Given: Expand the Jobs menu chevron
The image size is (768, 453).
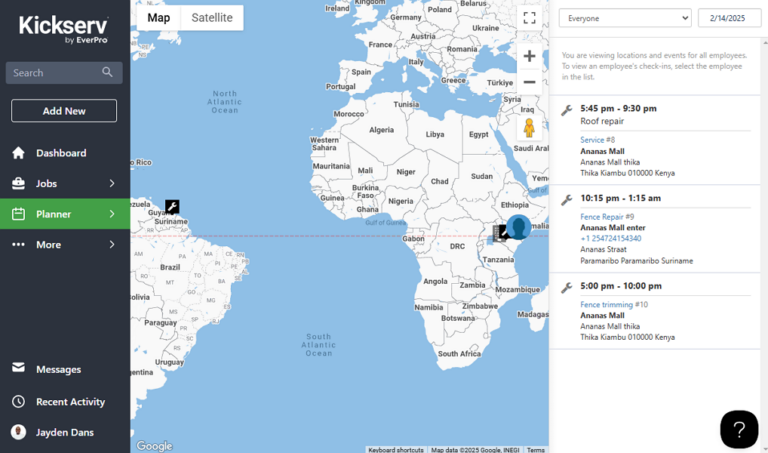Looking at the screenshot, I should coord(112,183).
